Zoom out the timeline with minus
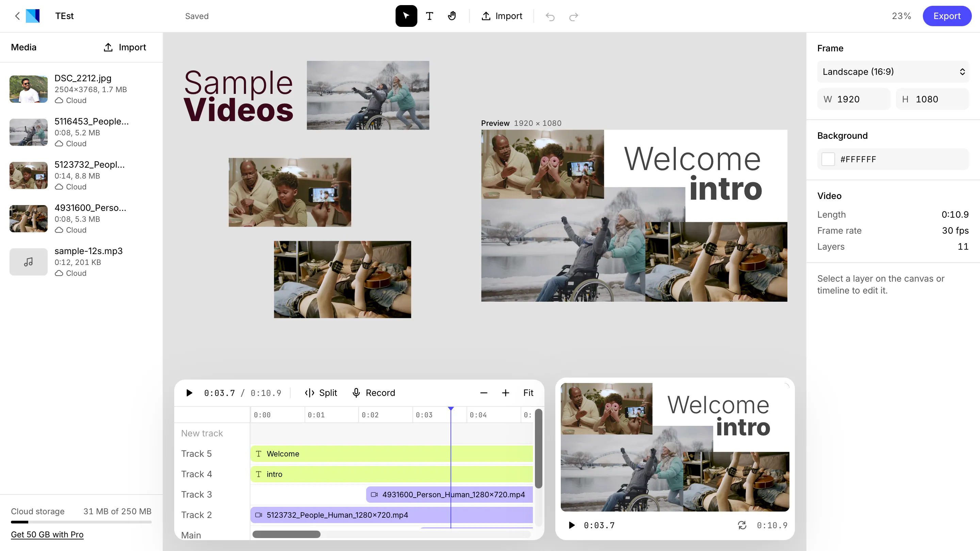 484,393
